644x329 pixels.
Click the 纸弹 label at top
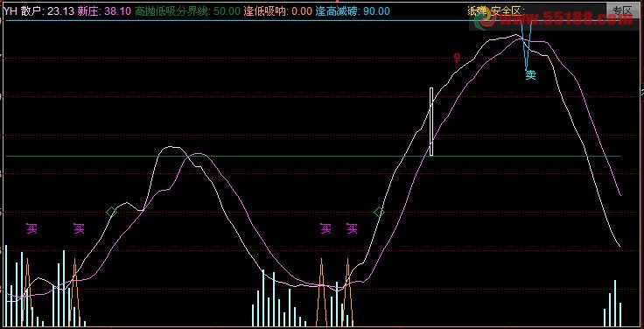[x=477, y=10]
